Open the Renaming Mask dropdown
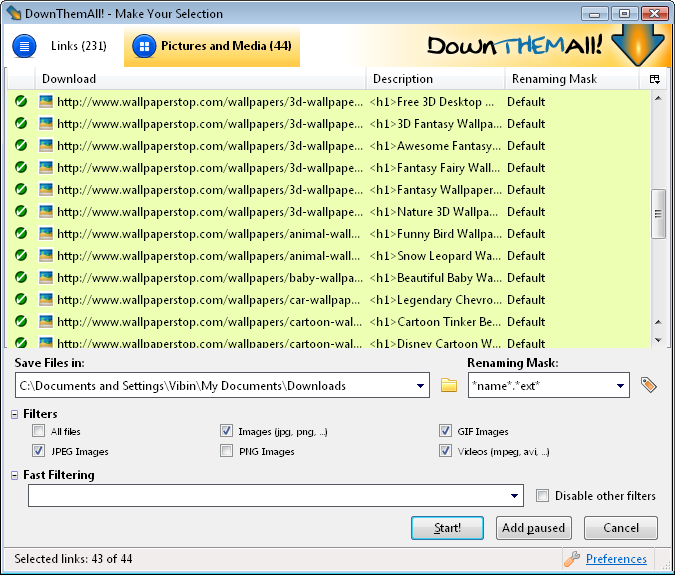Image resolution: width=675 pixels, height=575 pixels. tap(620, 386)
